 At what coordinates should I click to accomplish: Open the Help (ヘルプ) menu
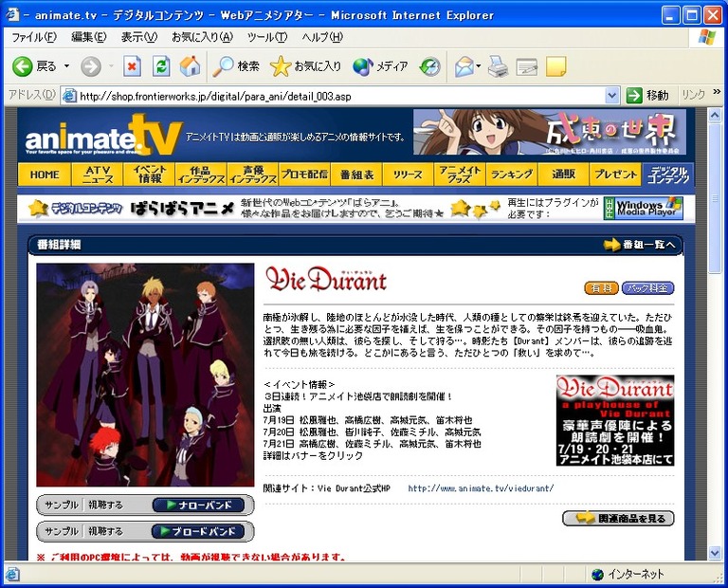(x=321, y=37)
